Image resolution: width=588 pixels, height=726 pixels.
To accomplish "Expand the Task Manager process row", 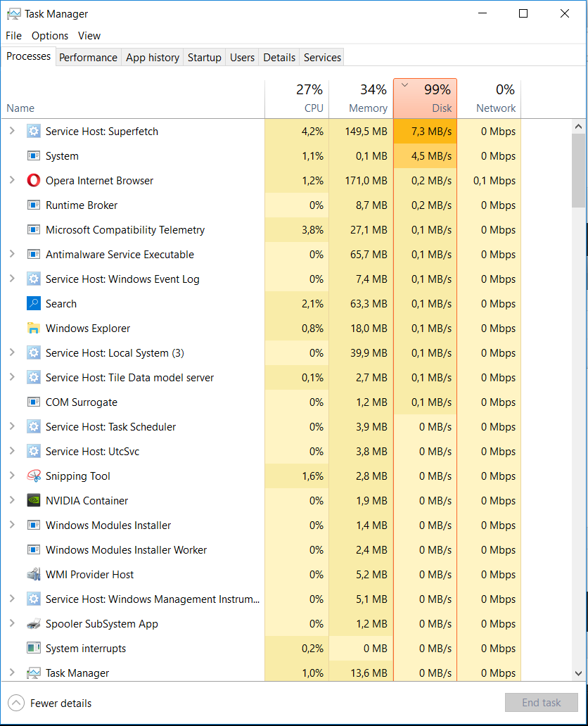I will [12, 673].
